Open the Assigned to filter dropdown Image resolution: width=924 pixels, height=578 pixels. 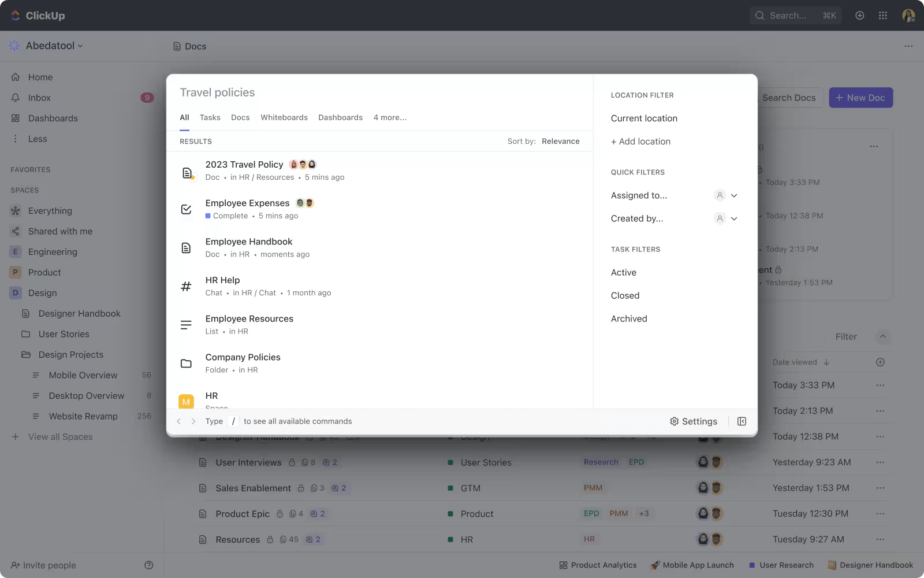tap(734, 195)
